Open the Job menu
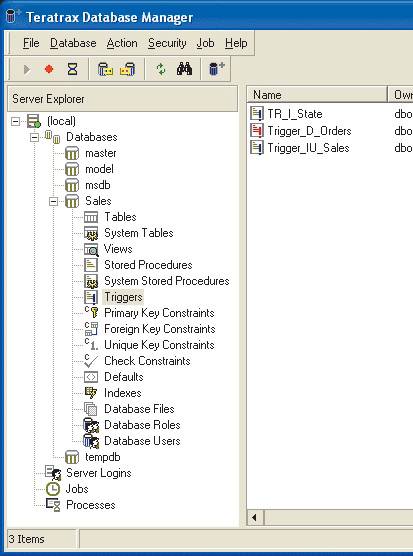This screenshot has height=556, width=413. [205, 43]
